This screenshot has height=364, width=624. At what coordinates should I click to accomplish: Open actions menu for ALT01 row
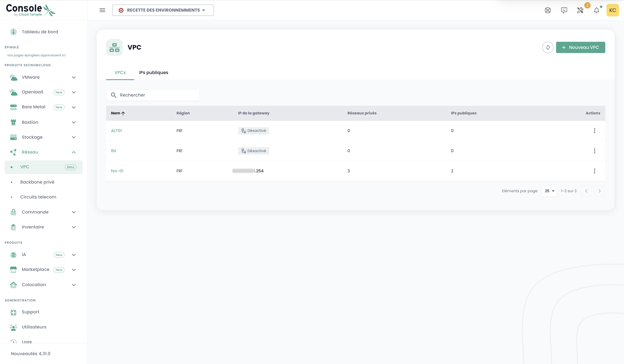point(594,131)
